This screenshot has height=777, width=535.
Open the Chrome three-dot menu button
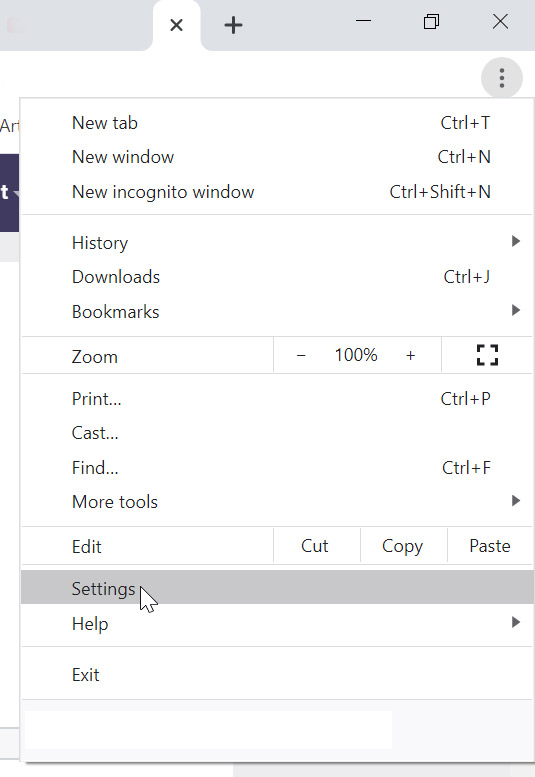(x=501, y=78)
